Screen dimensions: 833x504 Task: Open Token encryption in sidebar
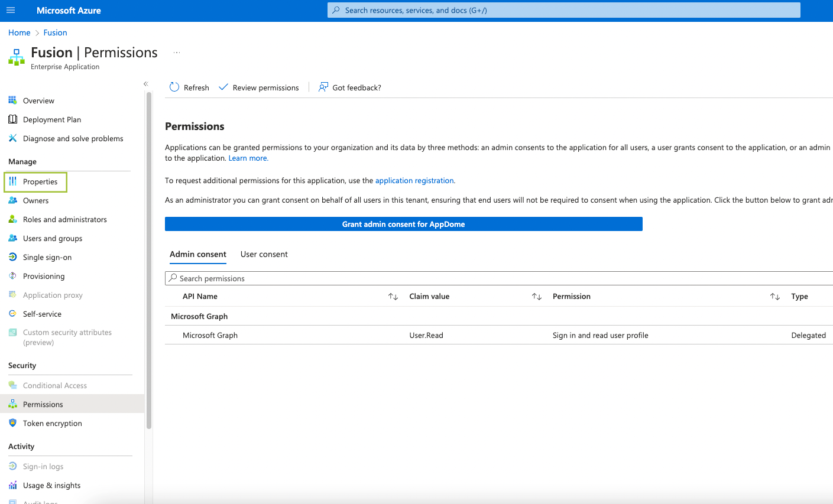point(52,424)
